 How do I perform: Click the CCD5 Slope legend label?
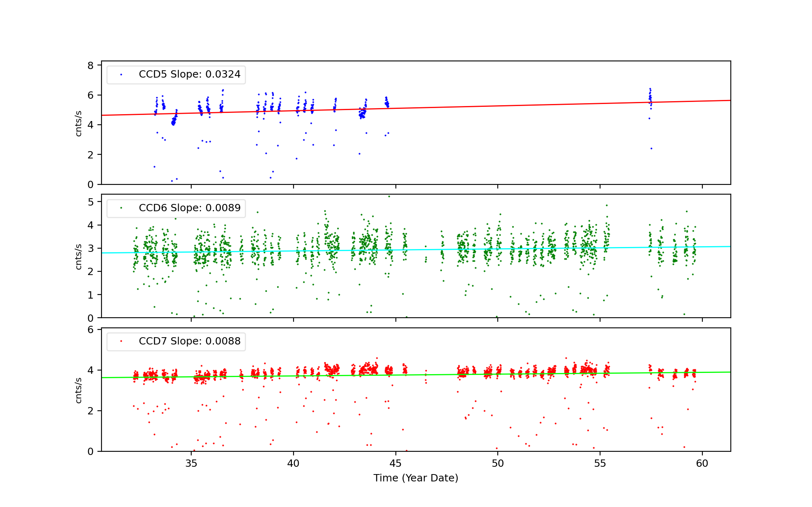(189, 74)
